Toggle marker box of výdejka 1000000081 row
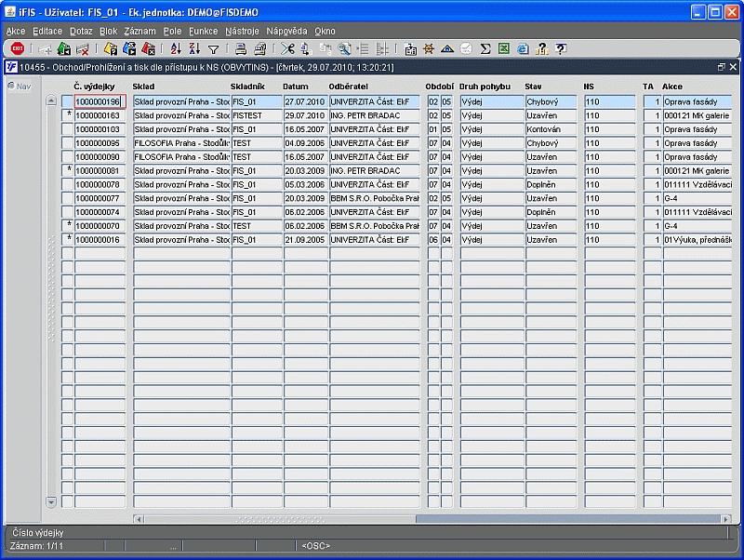Viewport: 744px width, 560px height. [x=67, y=170]
